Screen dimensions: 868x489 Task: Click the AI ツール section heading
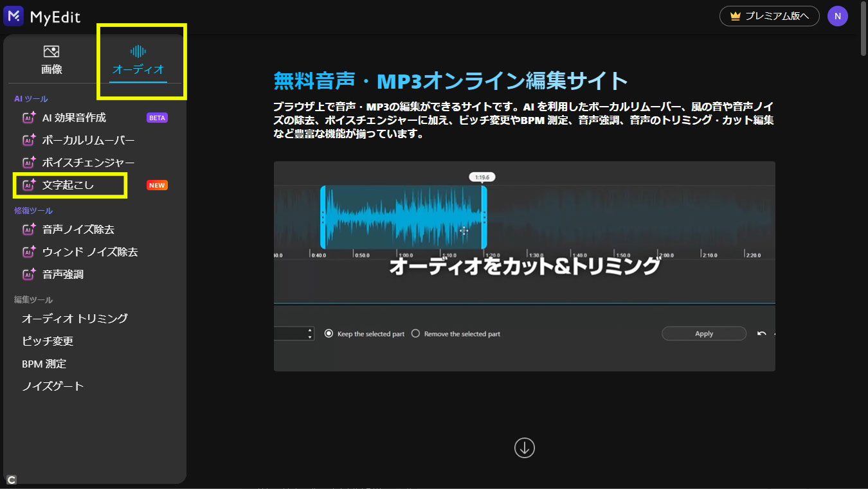tap(31, 99)
